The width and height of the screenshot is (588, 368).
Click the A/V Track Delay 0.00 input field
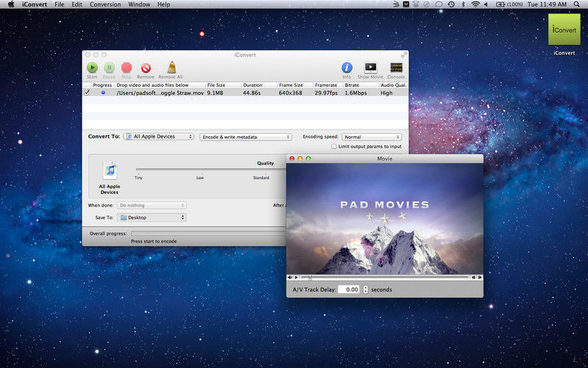(x=348, y=289)
